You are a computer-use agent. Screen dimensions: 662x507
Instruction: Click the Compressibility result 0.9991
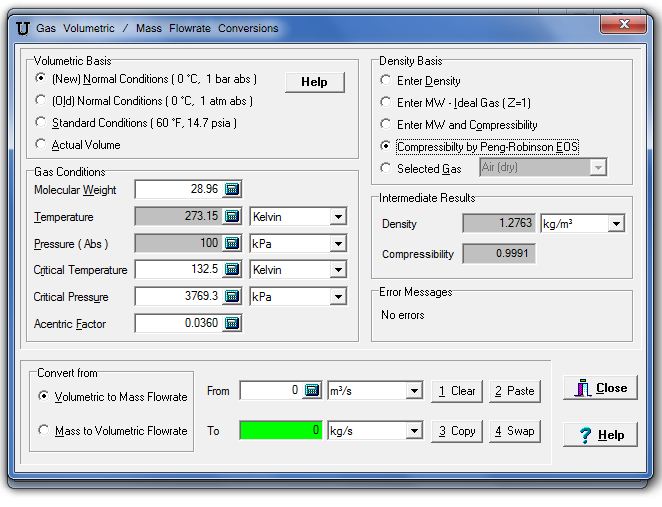coord(499,253)
